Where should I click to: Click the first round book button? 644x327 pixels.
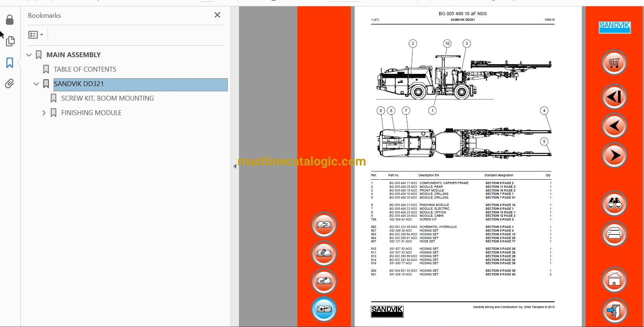pyautogui.click(x=324, y=225)
